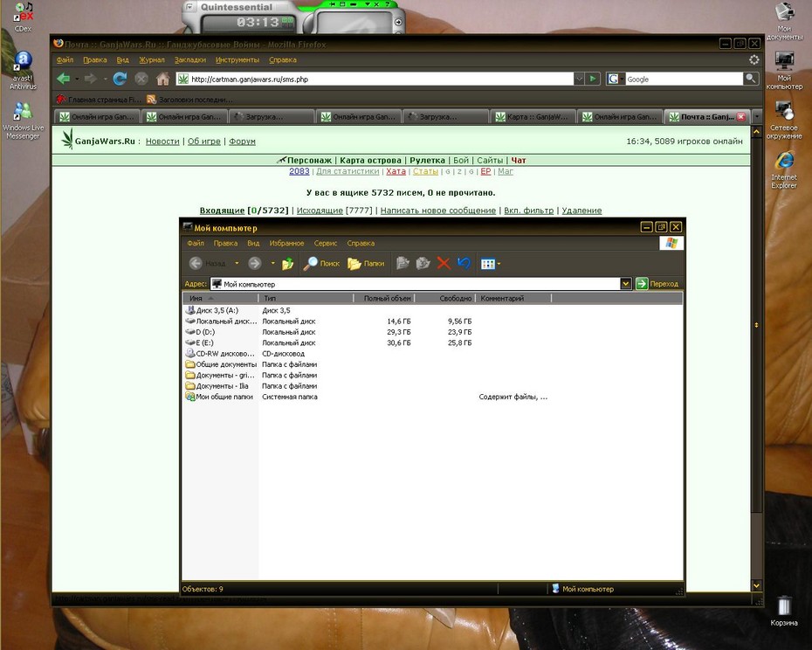812x650 pixels.
Task: Open Сетевое окружение desktop icon
Action: pos(784,120)
